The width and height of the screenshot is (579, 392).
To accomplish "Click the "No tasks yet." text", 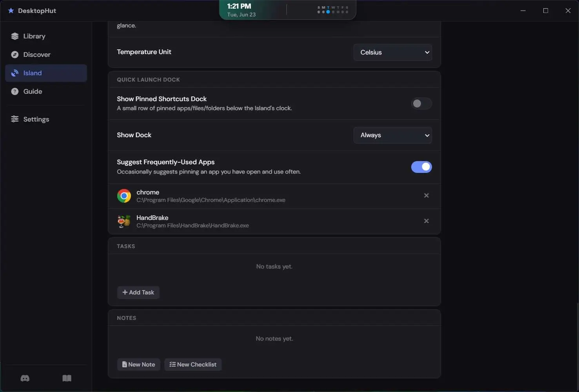I will coord(274,267).
